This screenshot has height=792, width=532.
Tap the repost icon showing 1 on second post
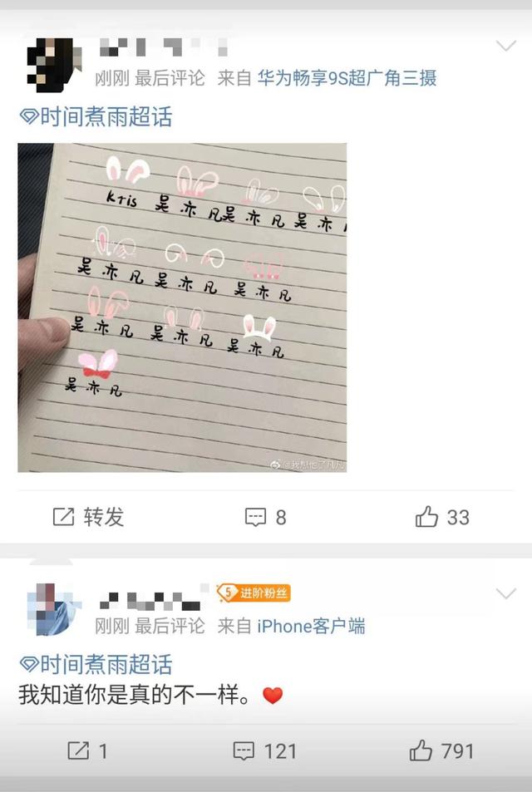(x=78, y=750)
